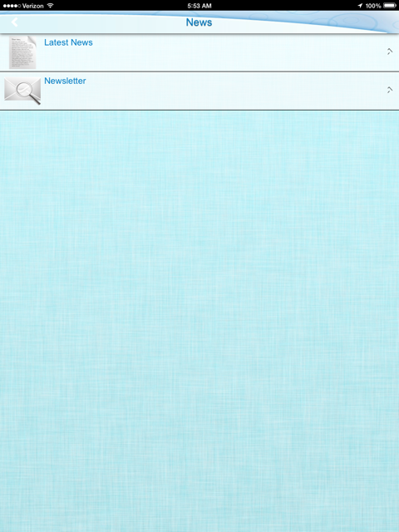
Task: Click the 5:53 AM clock
Action: coord(199,6)
